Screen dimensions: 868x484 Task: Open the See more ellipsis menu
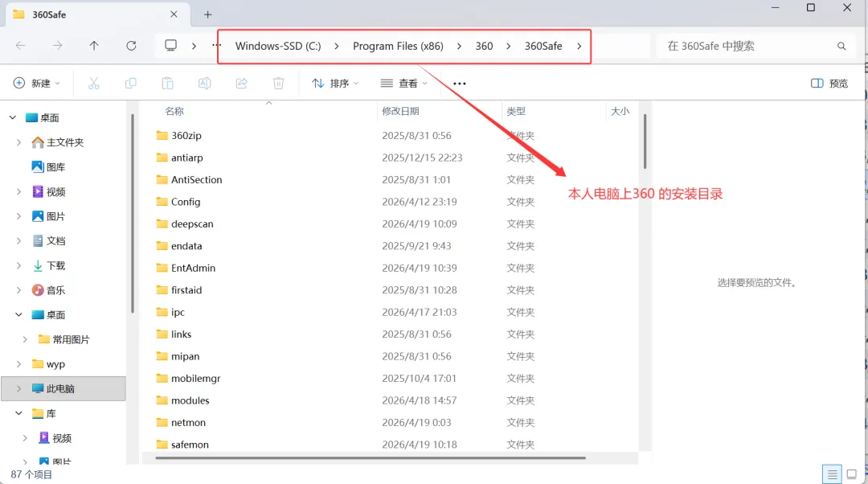(x=460, y=84)
